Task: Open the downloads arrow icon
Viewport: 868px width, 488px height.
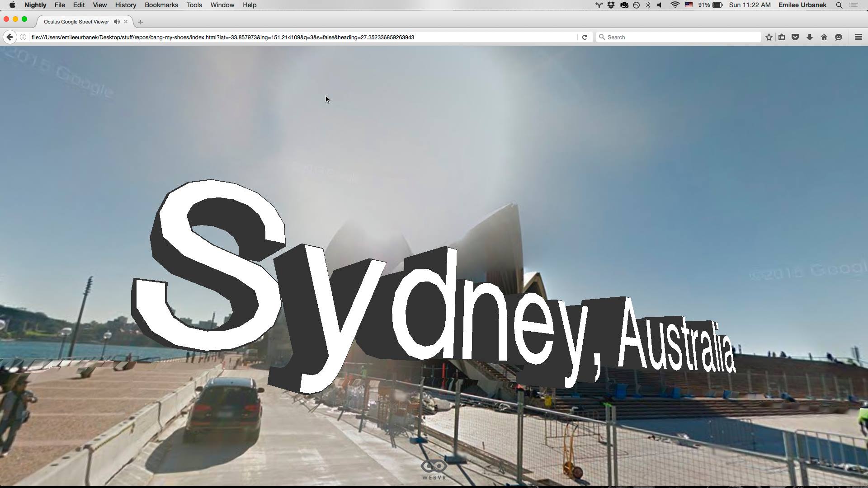Action: point(810,38)
